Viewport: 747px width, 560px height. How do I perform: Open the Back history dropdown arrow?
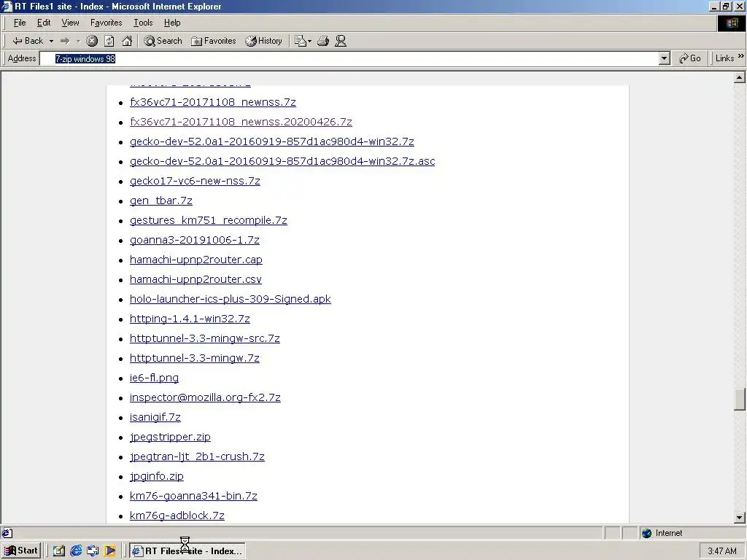51,41
